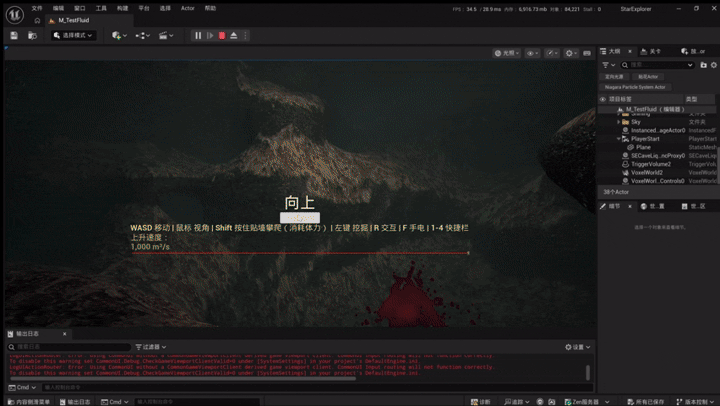Toggle the 定向光源 filter chip
Image resolution: width=720 pixels, height=406 pixels.
(614, 77)
